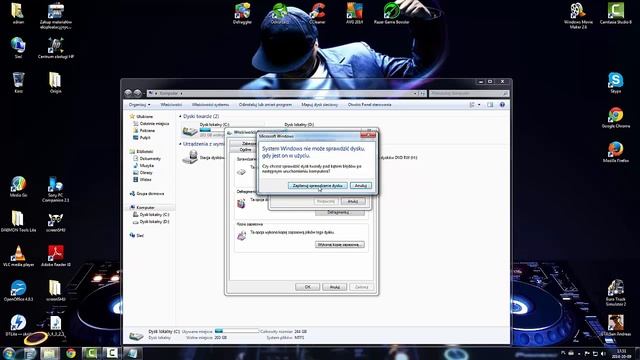
Task: Open the Origin folder on the desktop
Action: pos(56,83)
